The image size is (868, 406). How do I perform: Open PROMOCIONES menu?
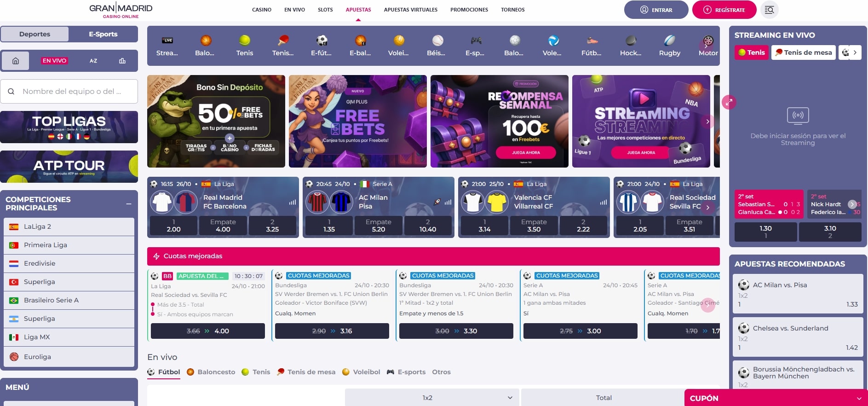pos(469,10)
